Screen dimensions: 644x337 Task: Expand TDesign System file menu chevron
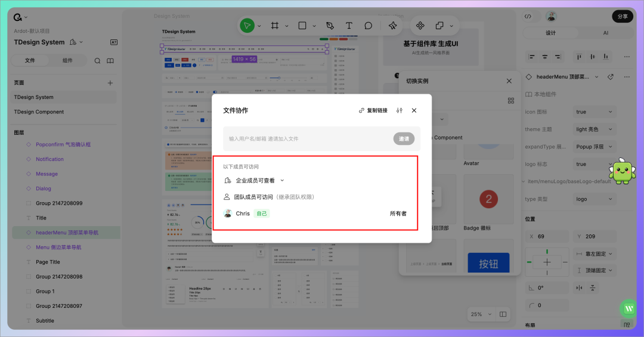[x=81, y=42]
